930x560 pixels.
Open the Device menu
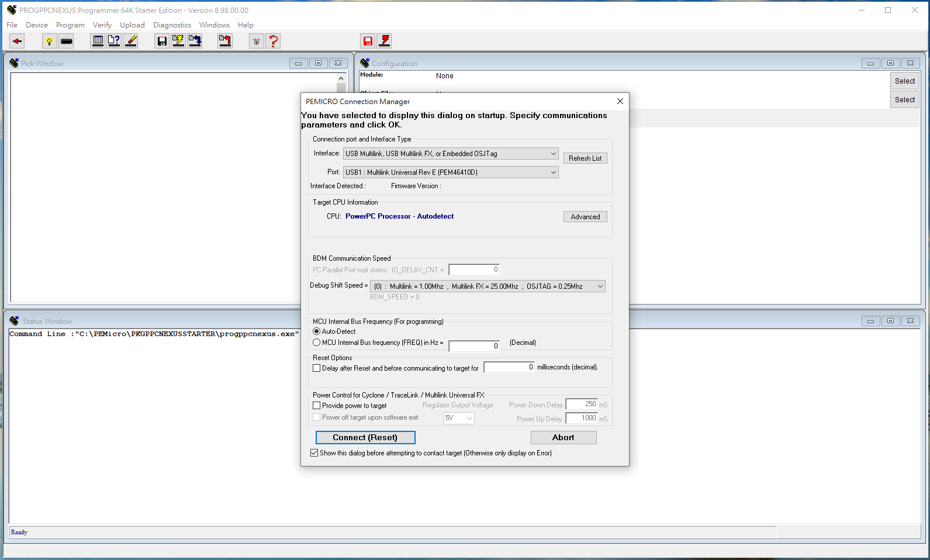point(37,25)
